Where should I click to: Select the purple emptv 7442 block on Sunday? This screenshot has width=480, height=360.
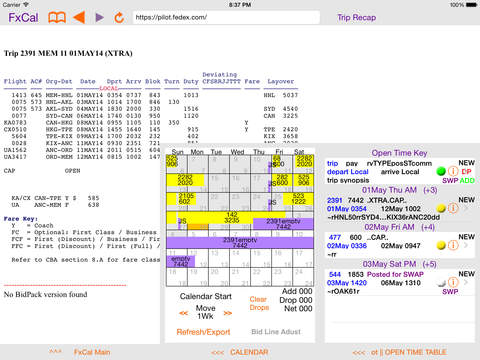click(180, 261)
